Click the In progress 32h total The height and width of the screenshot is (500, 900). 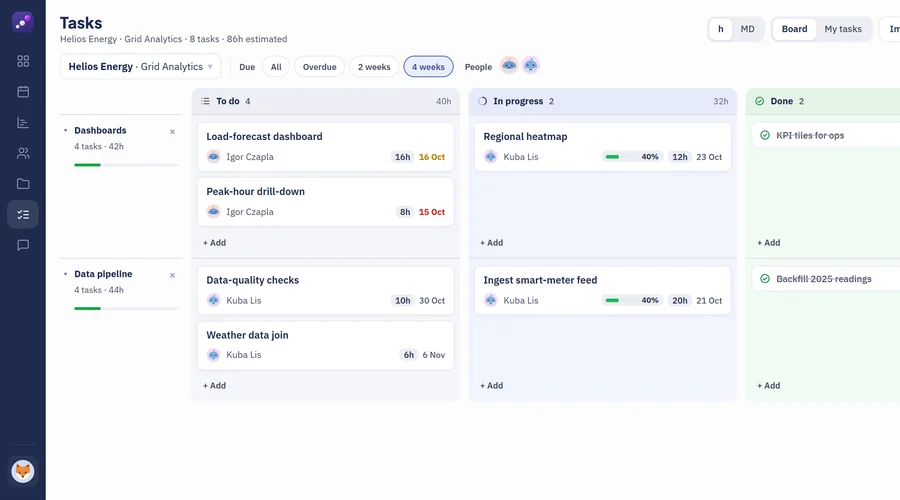pyautogui.click(x=721, y=101)
